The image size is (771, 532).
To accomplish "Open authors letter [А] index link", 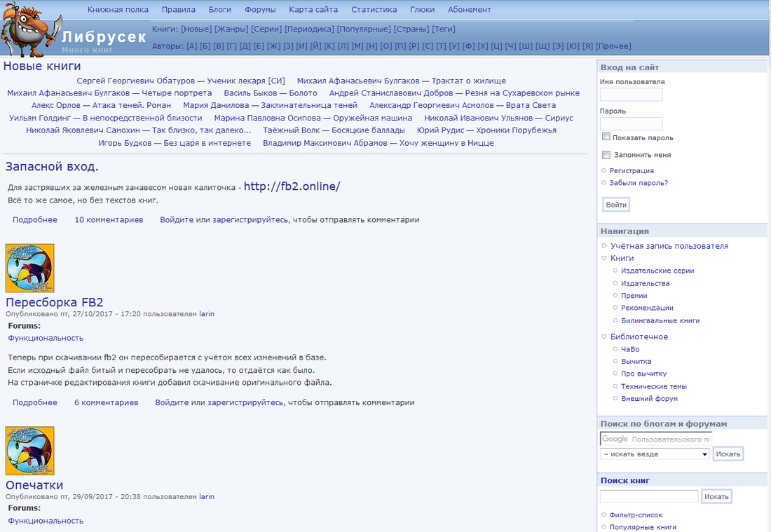I will [191, 46].
